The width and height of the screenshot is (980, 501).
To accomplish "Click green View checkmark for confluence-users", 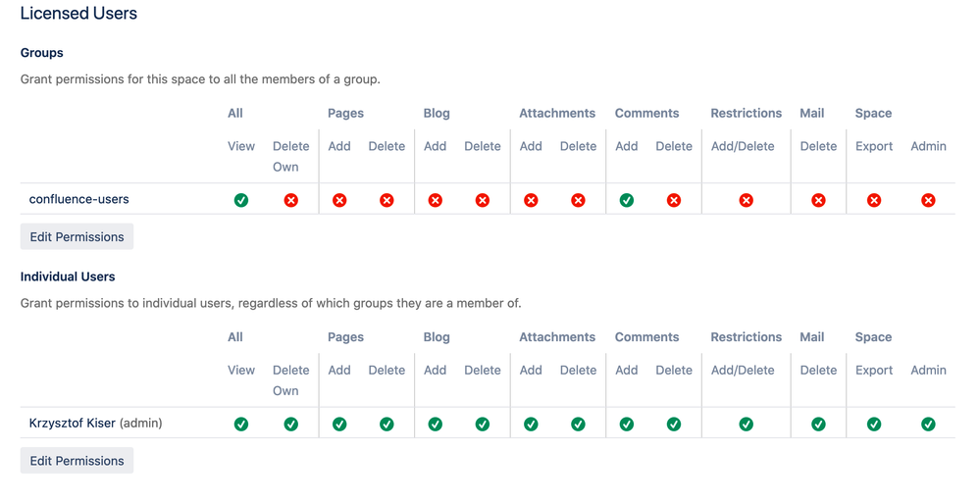I will click(x=240, y=200).
